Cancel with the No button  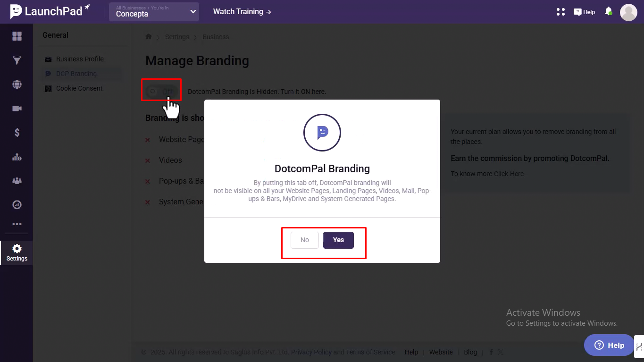(x=305, y=240)
